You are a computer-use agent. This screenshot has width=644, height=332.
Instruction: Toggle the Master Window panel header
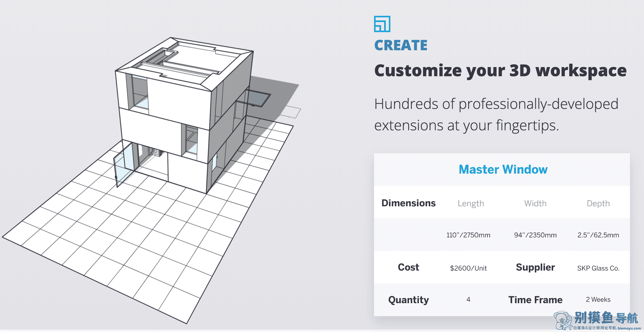pyautogui.click(x=503, y=169)
